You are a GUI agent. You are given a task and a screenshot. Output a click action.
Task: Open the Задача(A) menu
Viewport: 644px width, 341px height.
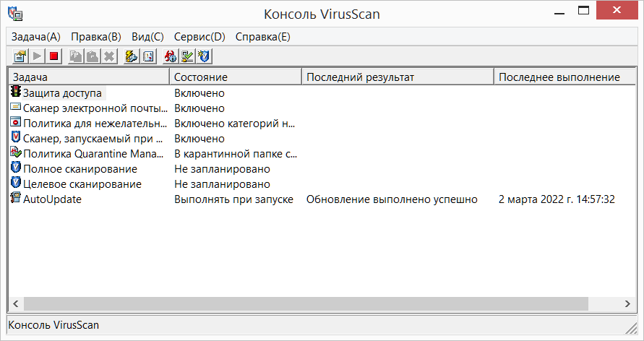35,37
